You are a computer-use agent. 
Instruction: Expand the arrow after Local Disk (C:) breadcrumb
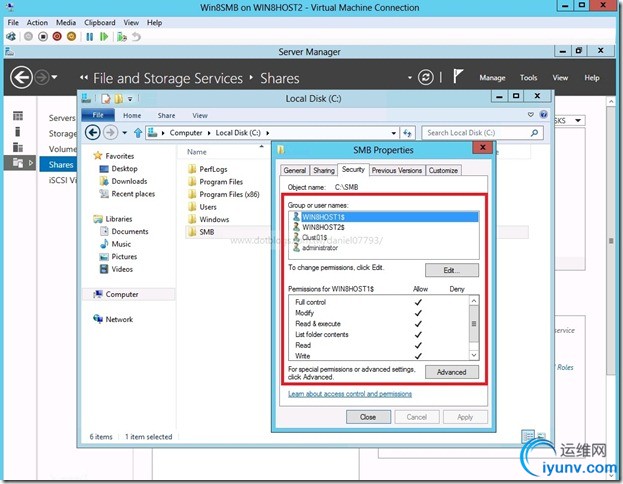coord(267,133)
